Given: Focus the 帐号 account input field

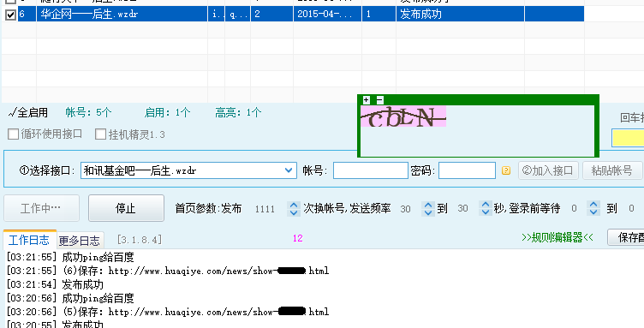Looking at the screenshot, I should pos(371,170).
